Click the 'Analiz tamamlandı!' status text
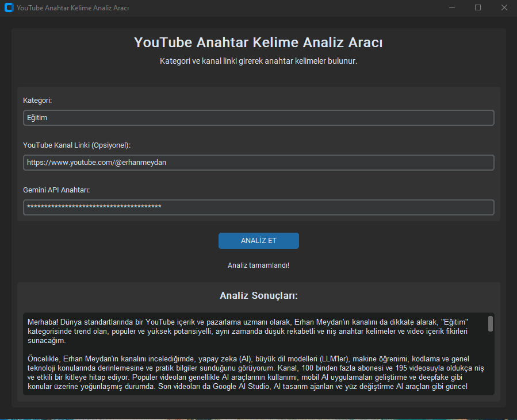This screenshot has width=517, height=420. (x=259, y=265)
